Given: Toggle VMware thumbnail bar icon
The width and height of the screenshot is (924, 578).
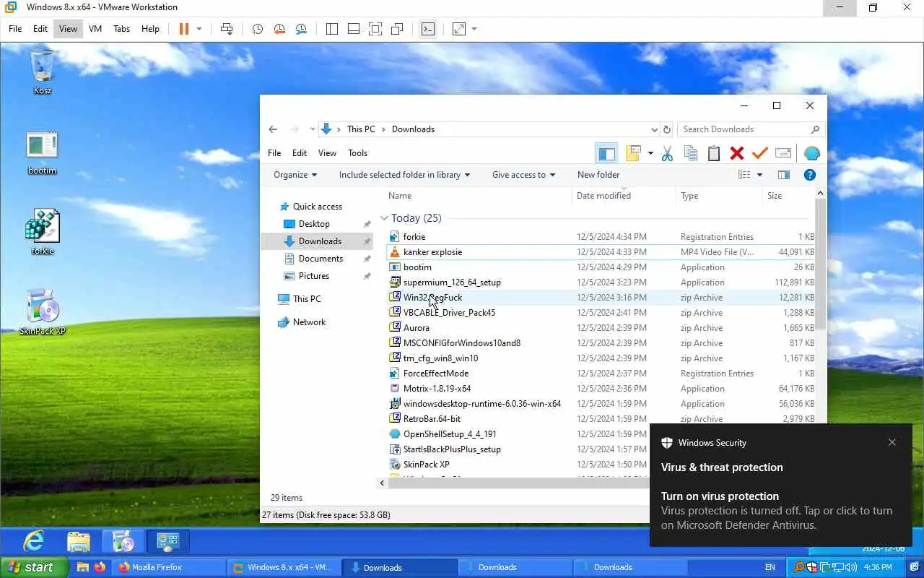Looking at the screenshot, I should click(x=354, y=29).
